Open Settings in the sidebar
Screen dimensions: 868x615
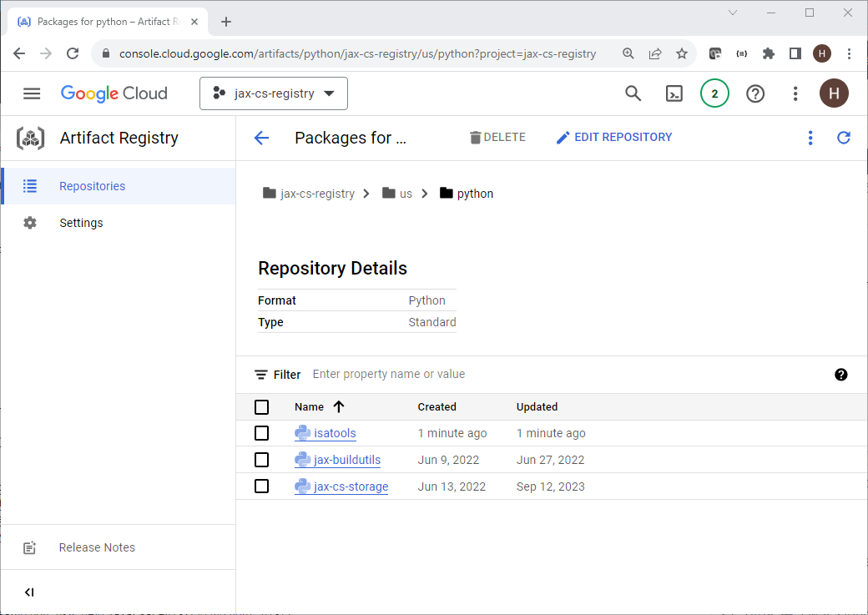coord(81,223)
